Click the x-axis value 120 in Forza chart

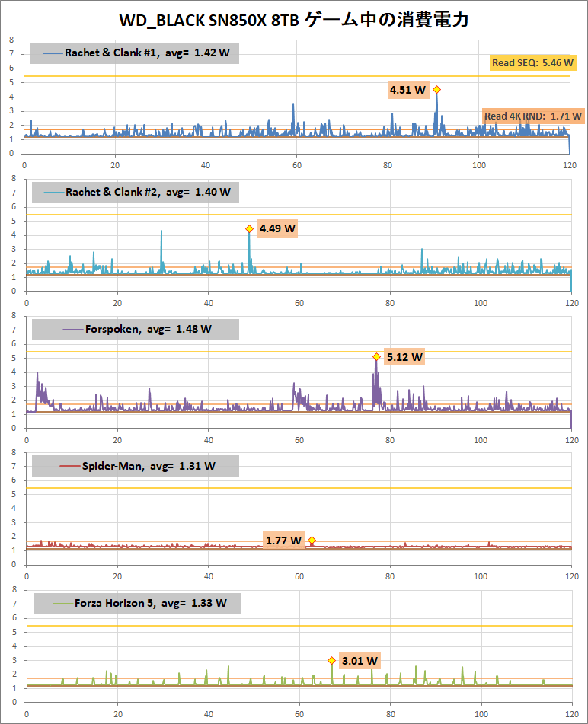572,714
